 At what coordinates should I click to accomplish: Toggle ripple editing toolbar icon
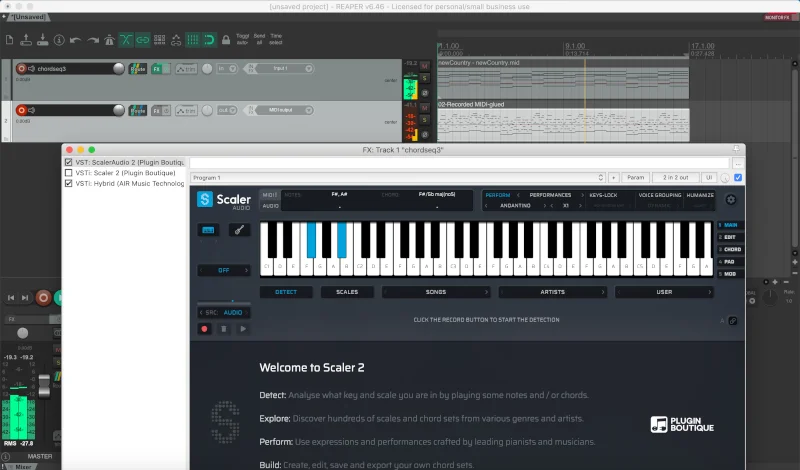coord(159,40)
